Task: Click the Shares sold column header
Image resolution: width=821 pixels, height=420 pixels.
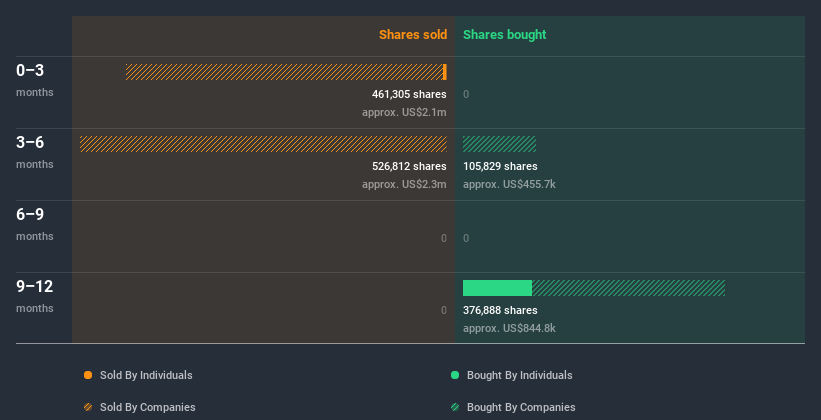Action: pos(413,35)
